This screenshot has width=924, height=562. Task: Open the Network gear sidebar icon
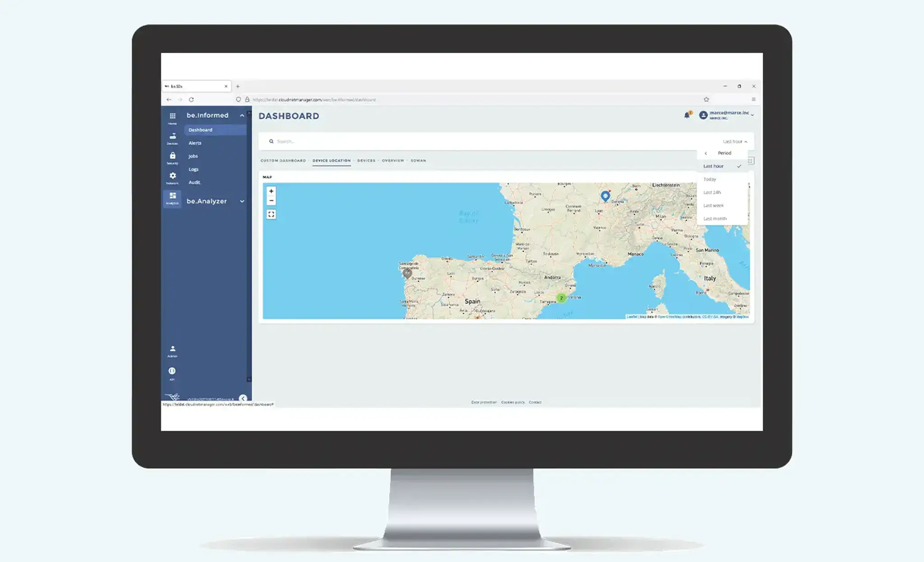coord(172,175)
